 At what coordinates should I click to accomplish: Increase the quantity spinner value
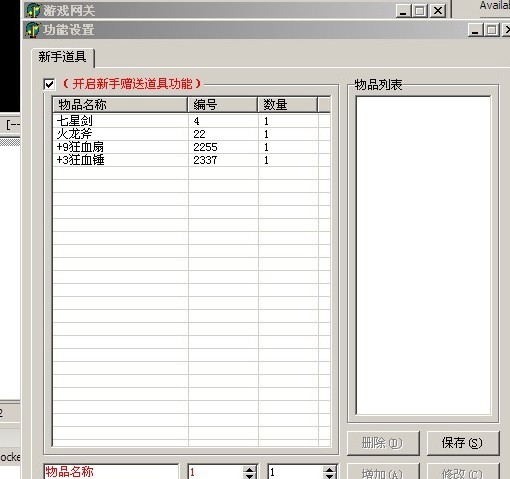[x=329, y=470]
